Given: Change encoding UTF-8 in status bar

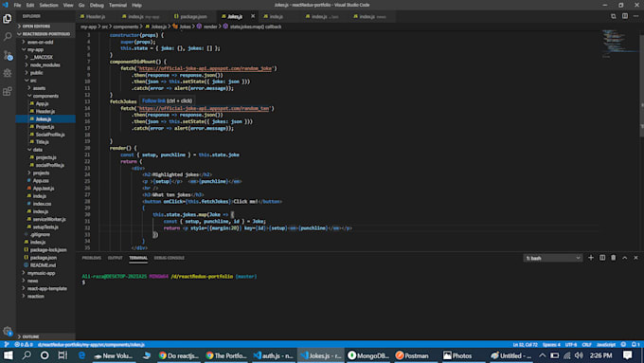Looking at the screenshot, I should pos(571,344).
